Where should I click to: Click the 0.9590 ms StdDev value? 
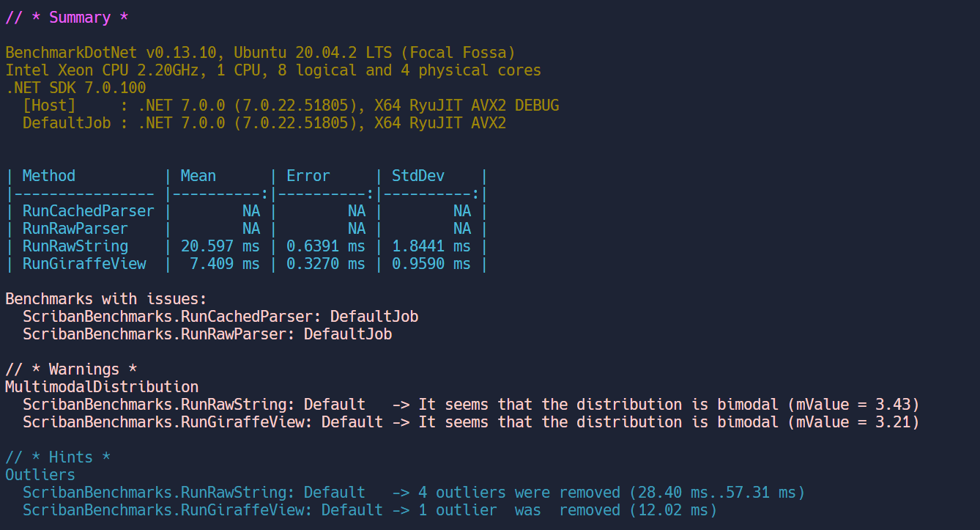click(431, 264)
